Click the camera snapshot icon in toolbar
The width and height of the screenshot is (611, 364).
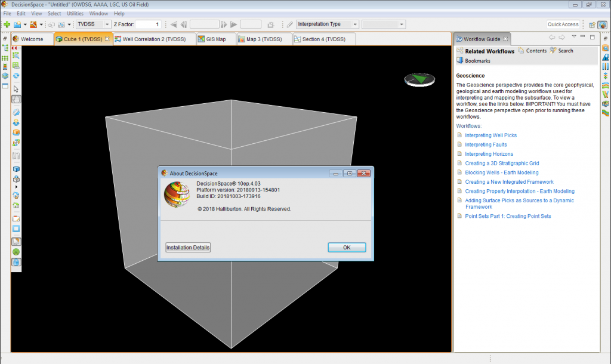point(61,24)
